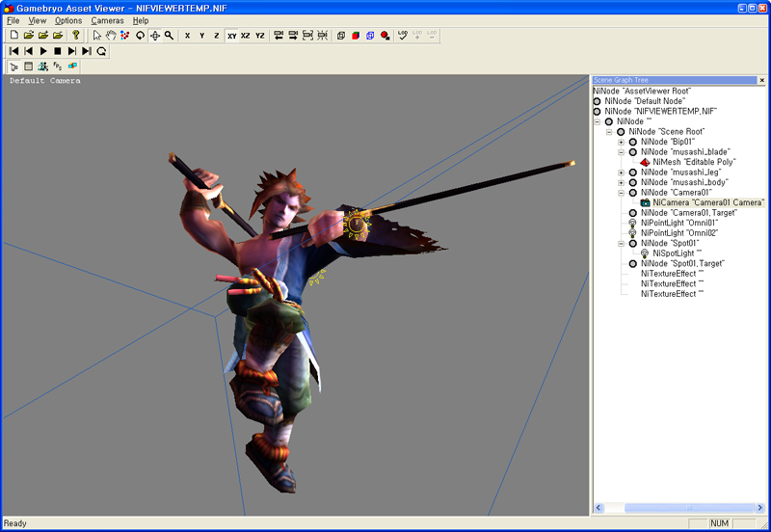
Task: Open the File menu
Action: click(x=13, y=20)
